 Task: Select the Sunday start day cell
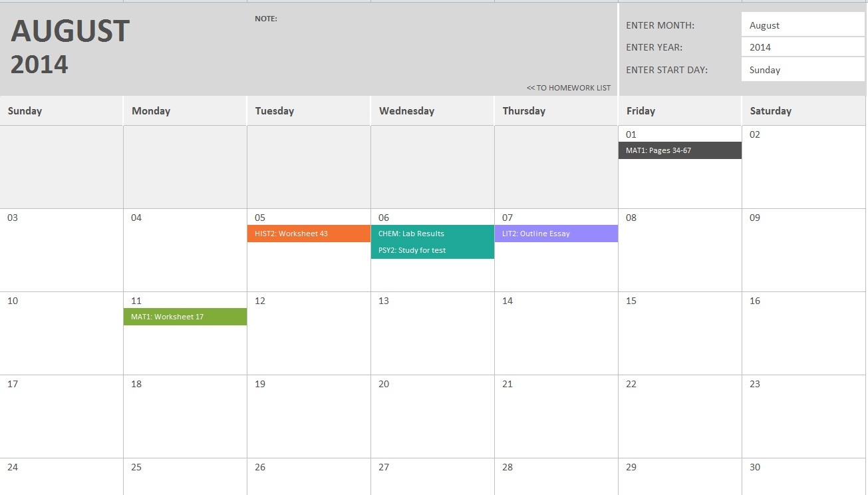[x=803, y=70]
